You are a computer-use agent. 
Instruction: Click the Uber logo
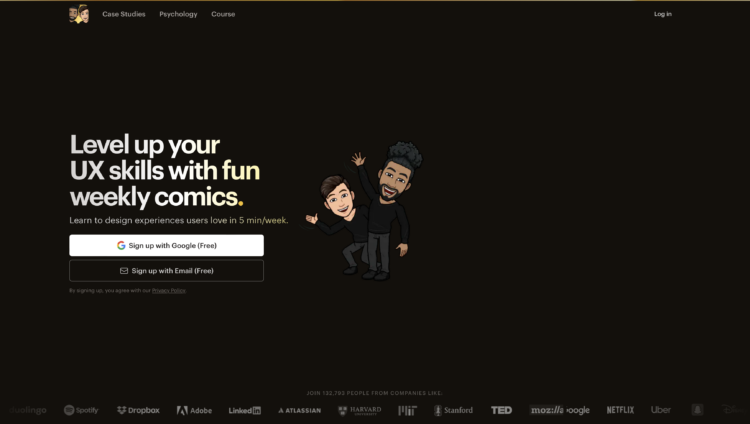661,410
